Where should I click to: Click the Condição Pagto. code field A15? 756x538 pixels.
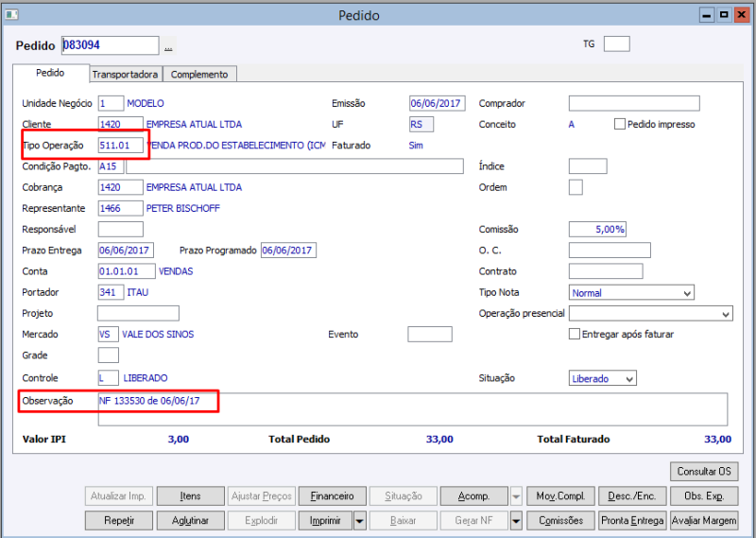pyautogui.click(x=111, y=166)
